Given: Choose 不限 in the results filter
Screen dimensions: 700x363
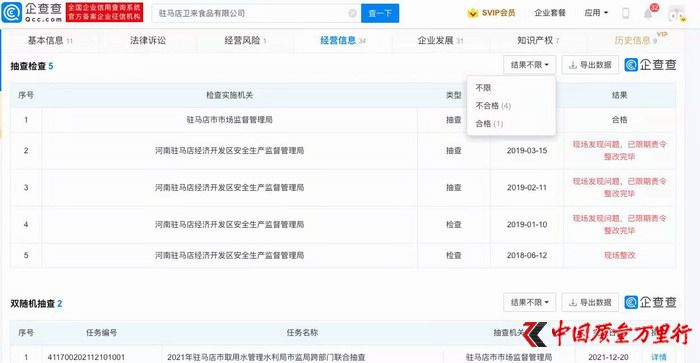Looking at the screenshot, I should tap(483, 88).
